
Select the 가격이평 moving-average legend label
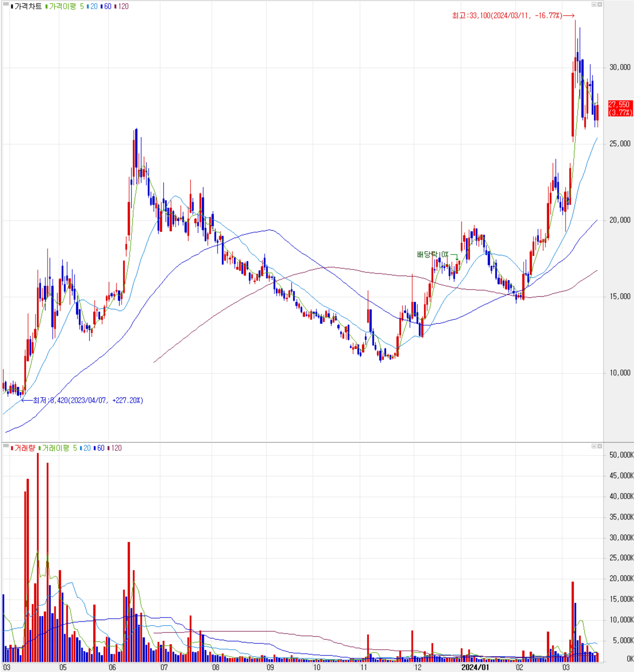[x=62, y=7]
